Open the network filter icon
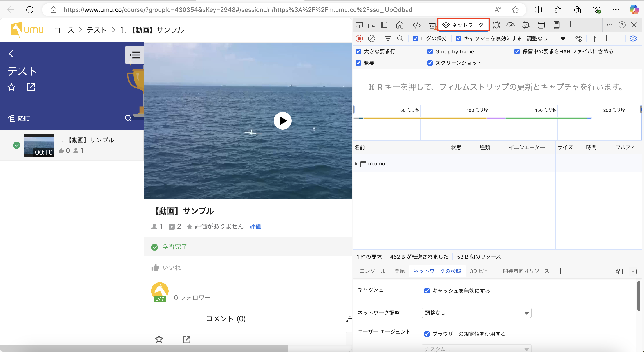 [387, 38]
